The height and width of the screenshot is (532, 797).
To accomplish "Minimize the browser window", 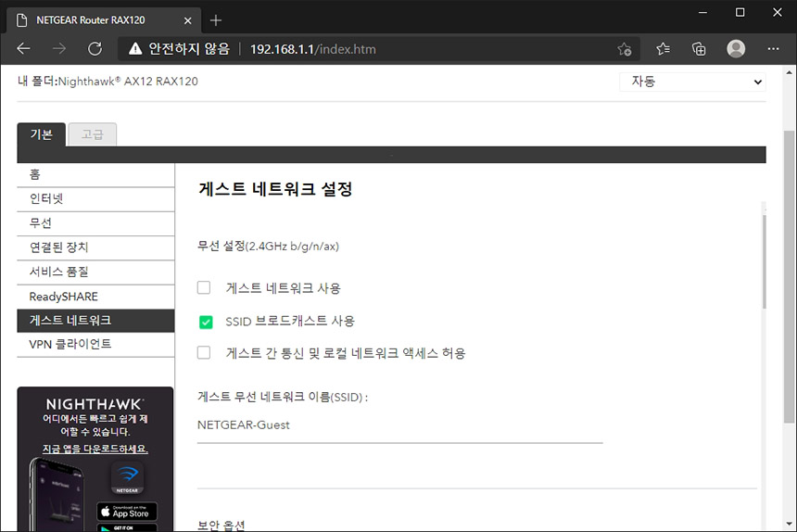I will pos(702,12).
